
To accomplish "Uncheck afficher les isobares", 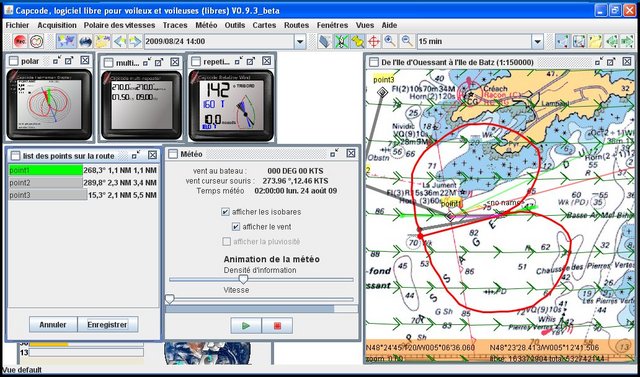I will 225,212.
